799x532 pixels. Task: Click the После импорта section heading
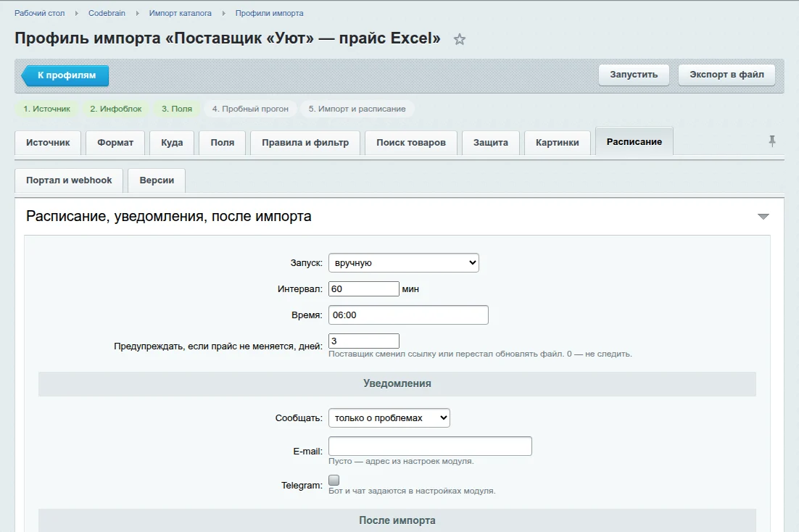point(397,520)
